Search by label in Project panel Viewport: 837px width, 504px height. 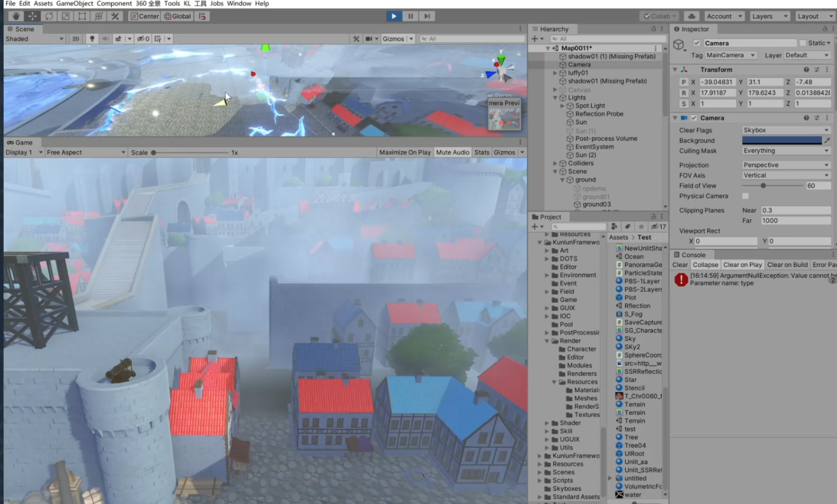628,226
